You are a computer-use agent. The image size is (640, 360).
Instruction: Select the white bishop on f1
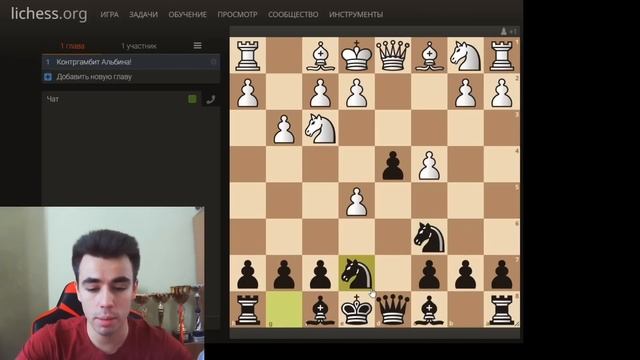point(320,55)
